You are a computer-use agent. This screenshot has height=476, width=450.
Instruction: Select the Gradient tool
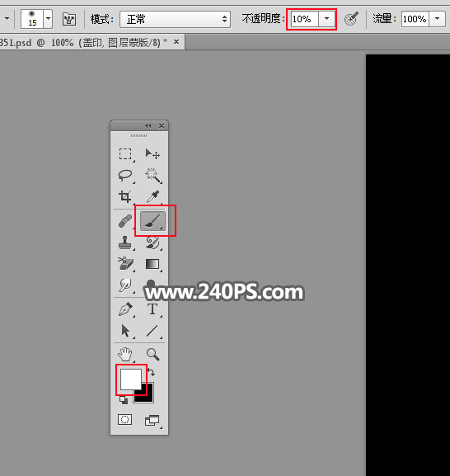[x=152, y=264]
